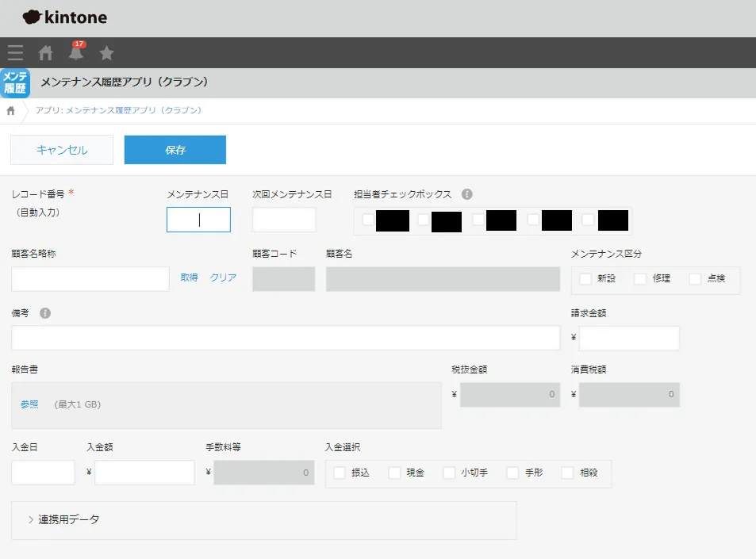This screenshot has width=756, height=559.
Task: Enable the 現金 payment checkbox
Action: coord(394,473)
